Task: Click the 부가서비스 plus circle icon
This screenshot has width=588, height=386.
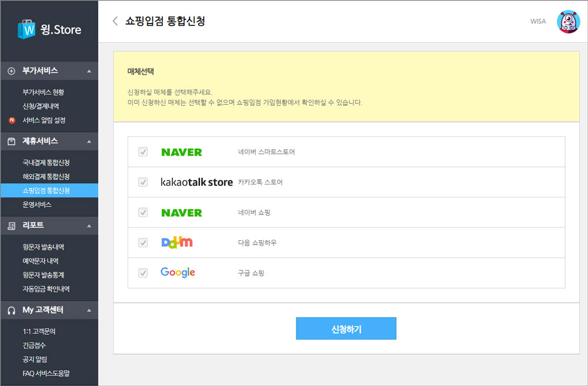Action: point(12,71)
